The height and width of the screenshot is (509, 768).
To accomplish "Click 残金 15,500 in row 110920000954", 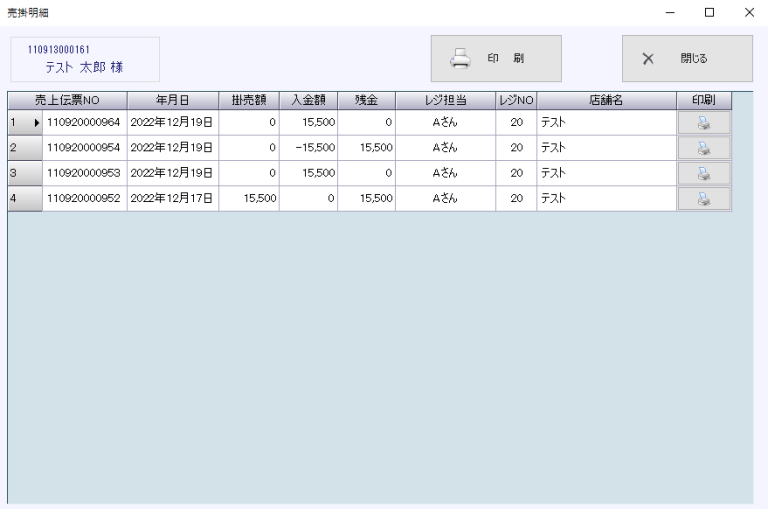I will point(366,148).
